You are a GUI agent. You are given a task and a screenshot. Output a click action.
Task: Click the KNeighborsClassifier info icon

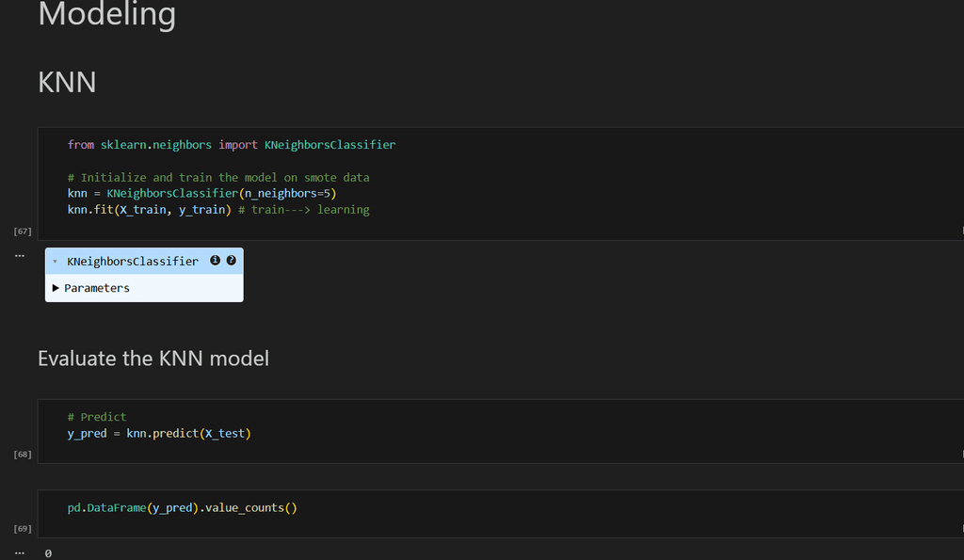click(215, 261)
